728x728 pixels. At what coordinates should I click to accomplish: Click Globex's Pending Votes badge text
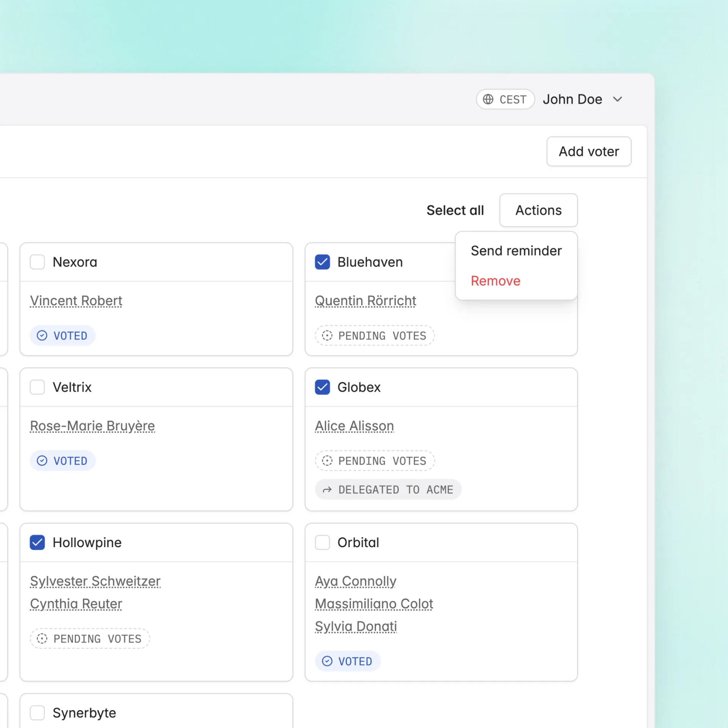[382, 461]
